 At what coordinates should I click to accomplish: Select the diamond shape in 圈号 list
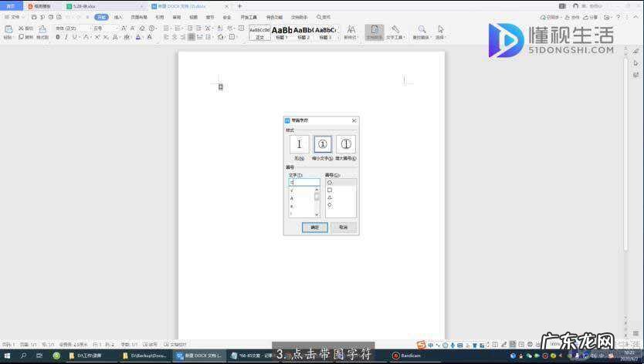coord(330,205)
